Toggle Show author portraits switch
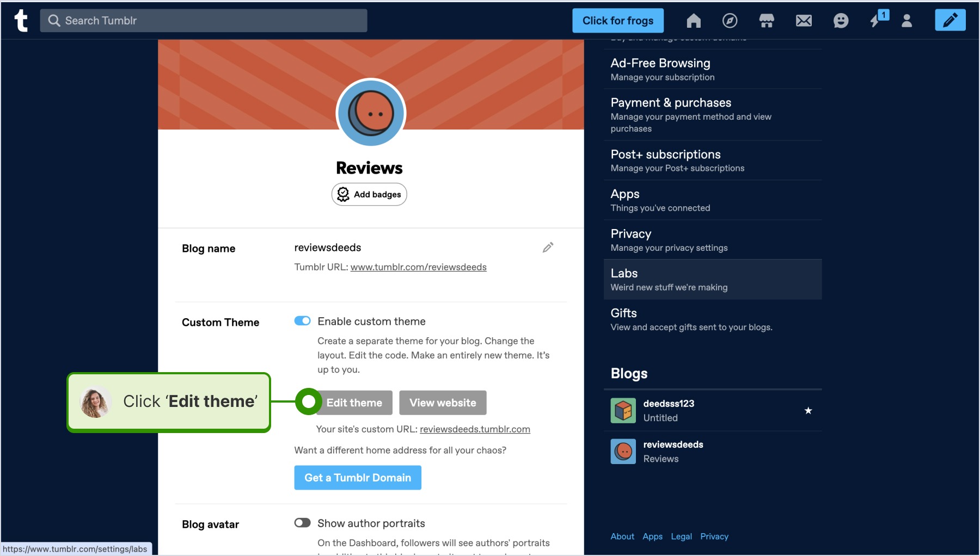Image resolution: width=980 pixels, height=556 pixels. tap(302, 523)
